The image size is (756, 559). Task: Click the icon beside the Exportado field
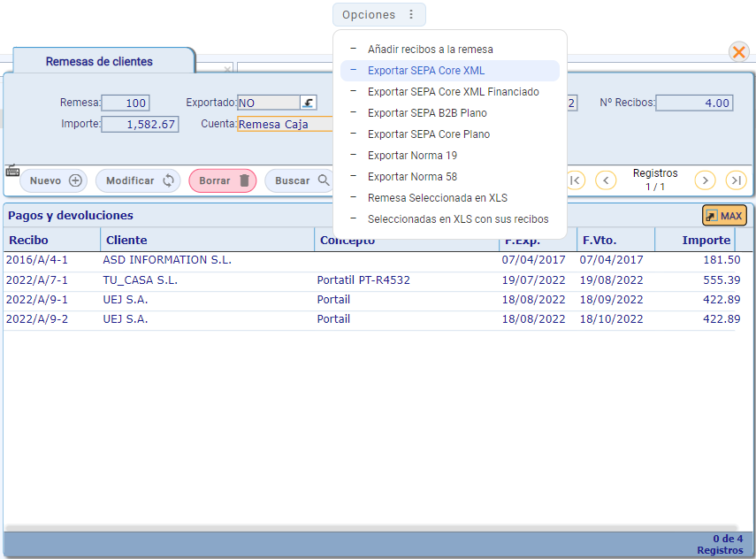[308, 103]
